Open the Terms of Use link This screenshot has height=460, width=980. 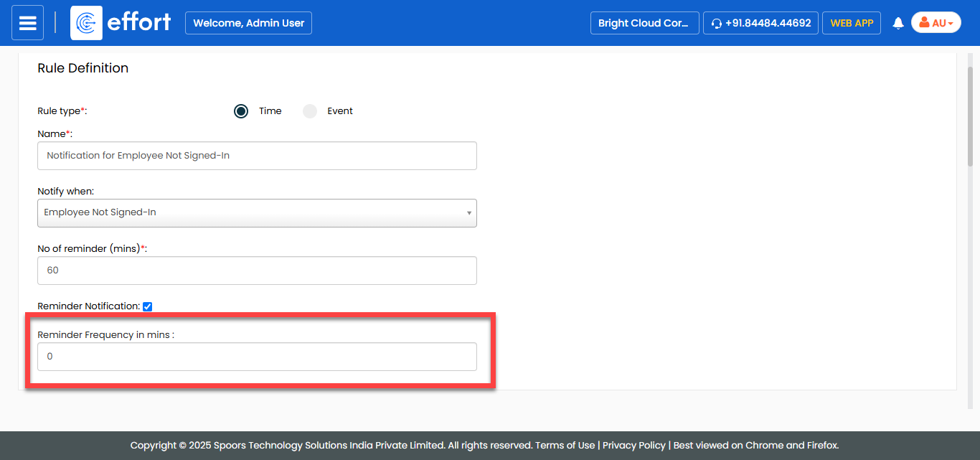(565, 445)
